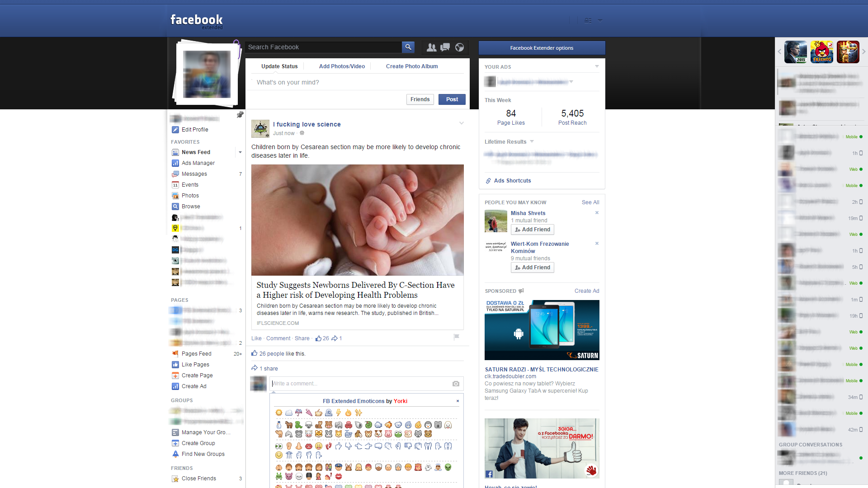The width and height of the screenshot is (868, 488).
Task: Click the report flag icon on the post
Action: click(x=457, y=337)
